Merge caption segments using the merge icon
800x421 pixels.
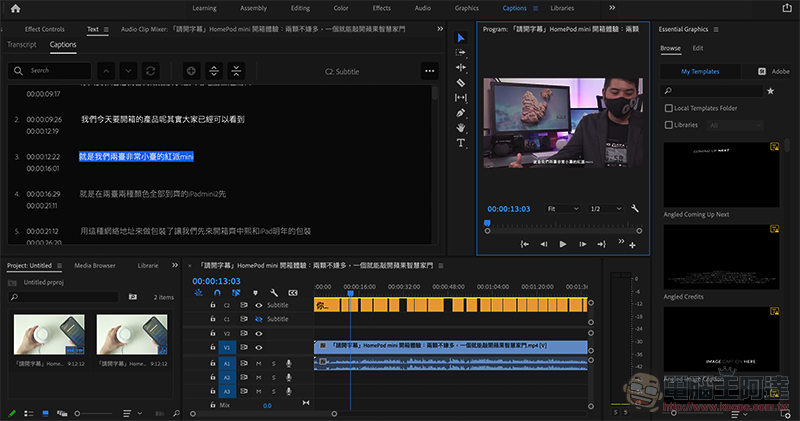pyautogui.click(x=235, y=71)
